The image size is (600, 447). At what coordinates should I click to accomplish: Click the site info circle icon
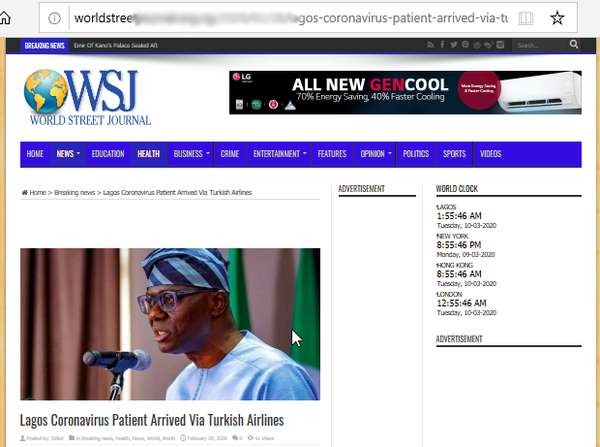click(54, 18)
